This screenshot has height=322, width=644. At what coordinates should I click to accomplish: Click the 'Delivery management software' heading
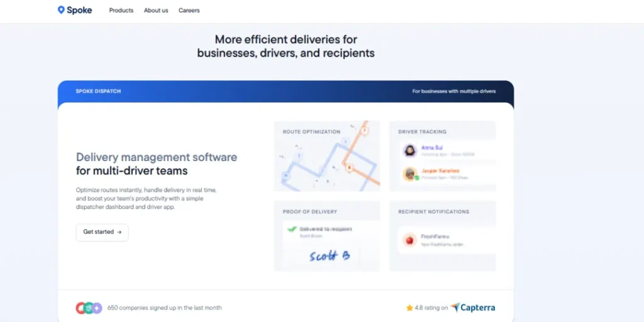157,157
